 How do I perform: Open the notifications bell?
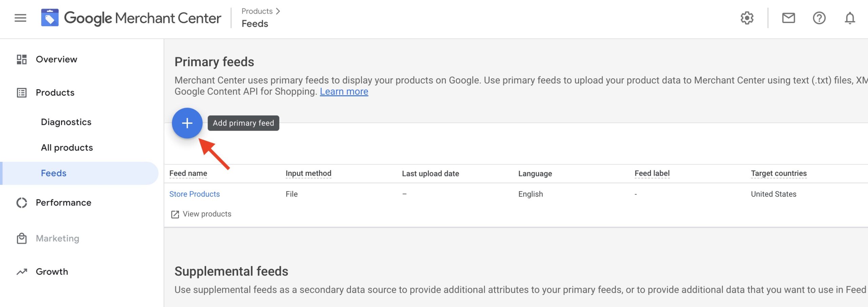click(x=849, y=18)
